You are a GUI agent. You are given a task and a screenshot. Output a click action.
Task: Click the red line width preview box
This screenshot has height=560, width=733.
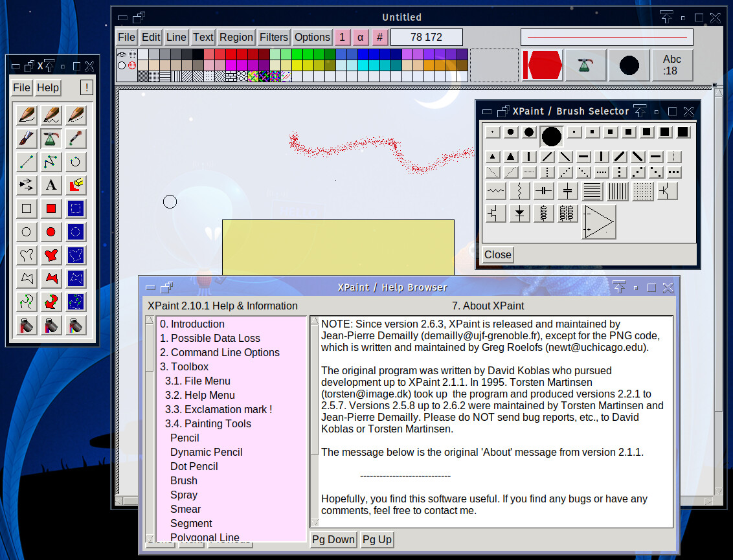[x=607, y=37]
